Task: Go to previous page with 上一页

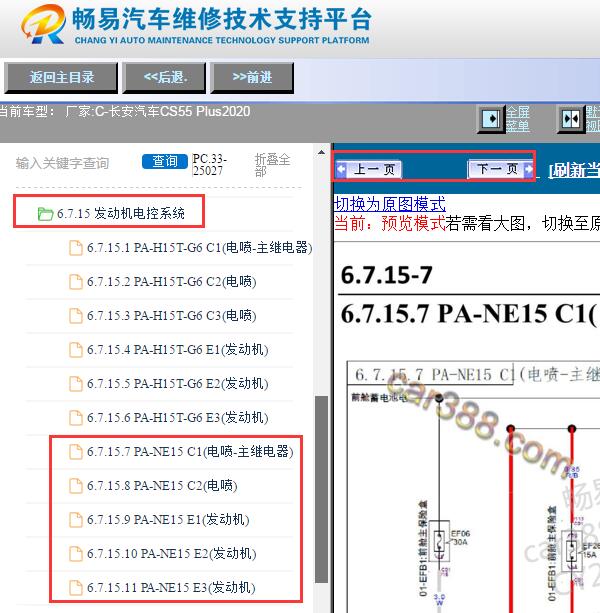Action: 369,169
